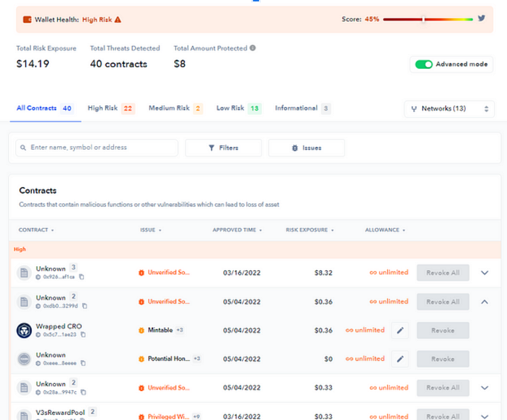Click the Twitter share icon
Viewport: 507px width, 420px height.
click(481, 18)
